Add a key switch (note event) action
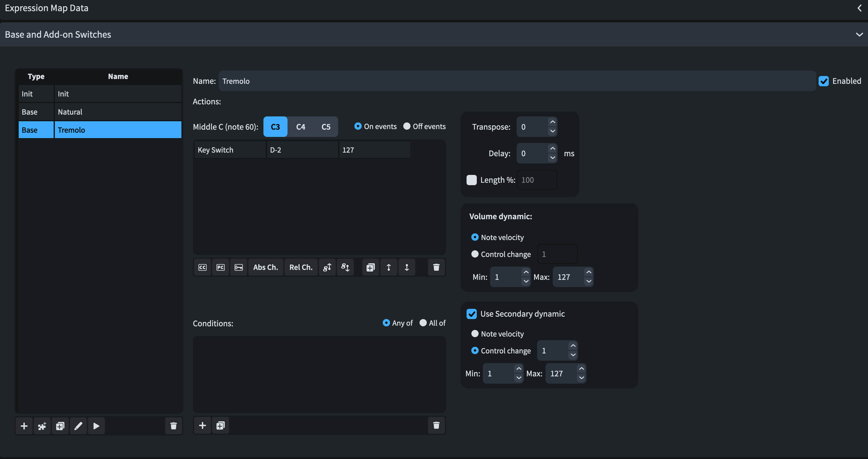Viewport: 868px width, 459px height. point(239,267)
